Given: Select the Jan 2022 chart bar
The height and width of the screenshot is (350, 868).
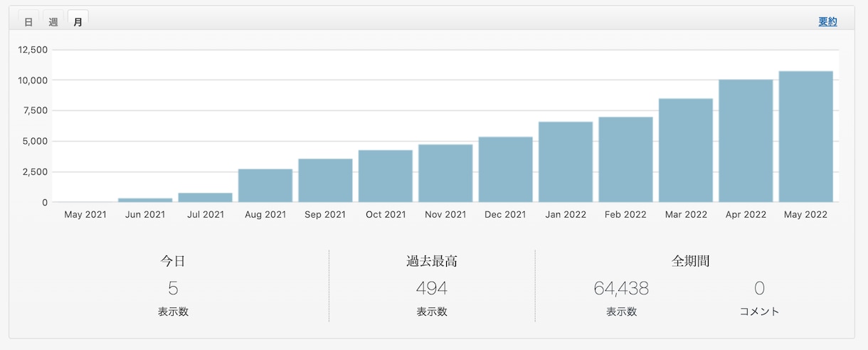Looking at the screenshot, I should [x=566, y=161].
